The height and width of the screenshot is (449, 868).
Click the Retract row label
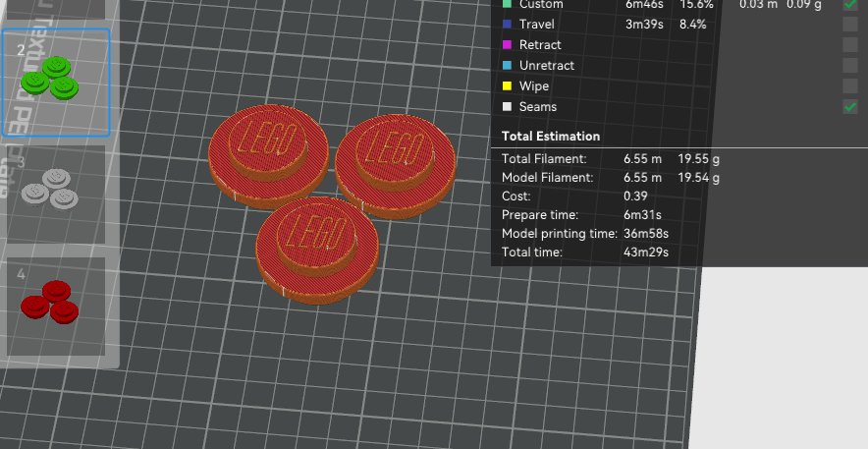pos(540,45)
